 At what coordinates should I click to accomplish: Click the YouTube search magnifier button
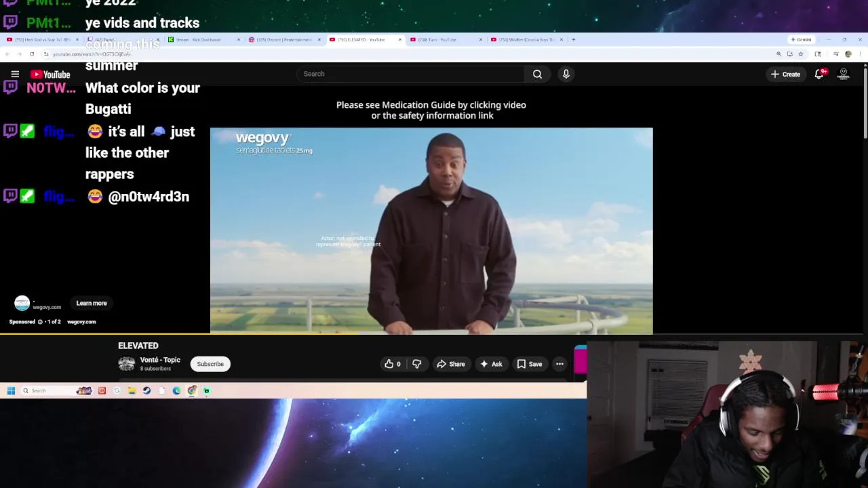pos(537,74)
